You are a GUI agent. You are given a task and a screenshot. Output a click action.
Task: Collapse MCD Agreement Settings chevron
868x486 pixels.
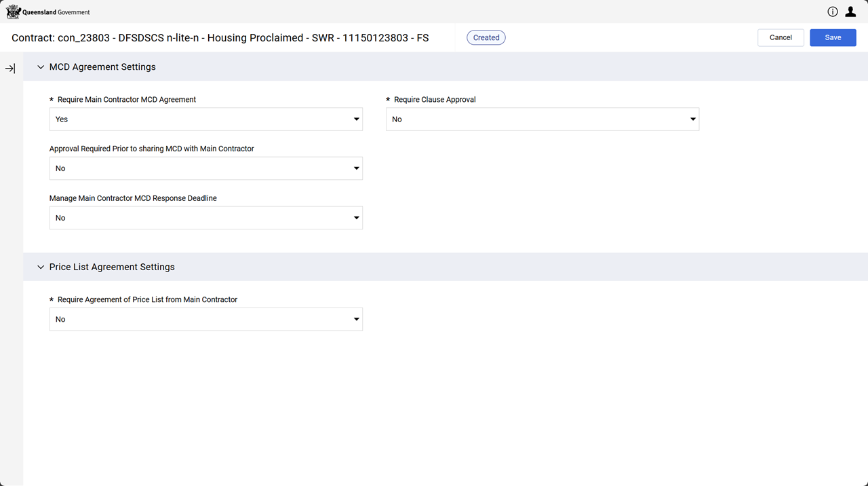[x=41, y=67]
